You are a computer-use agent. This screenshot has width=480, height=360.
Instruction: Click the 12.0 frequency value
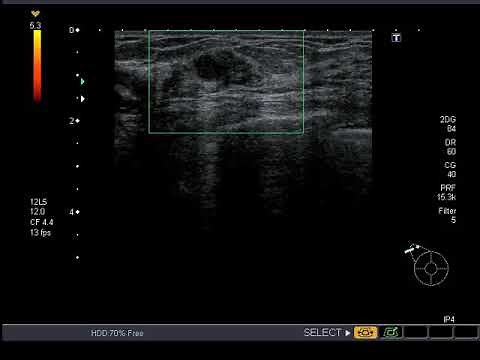(38, 212)
